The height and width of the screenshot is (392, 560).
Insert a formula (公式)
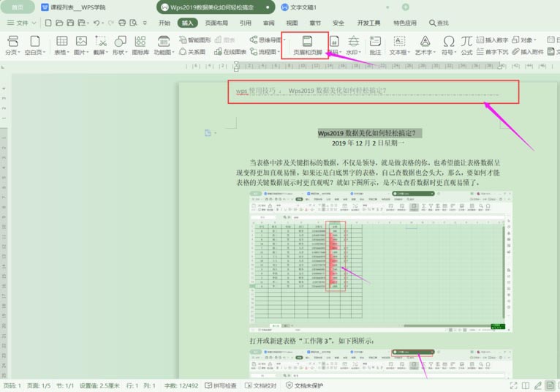(466, 45)
